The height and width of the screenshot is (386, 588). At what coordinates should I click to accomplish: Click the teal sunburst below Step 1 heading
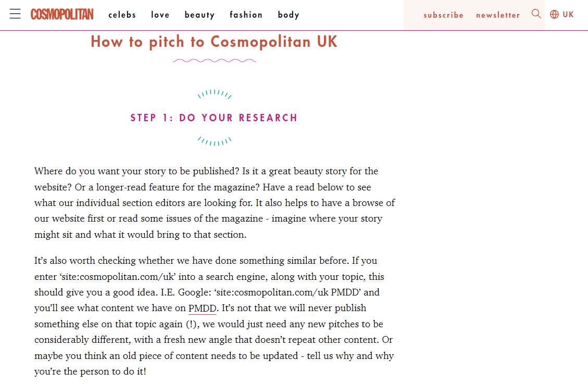pyautogui.click(x=214, y=141)
